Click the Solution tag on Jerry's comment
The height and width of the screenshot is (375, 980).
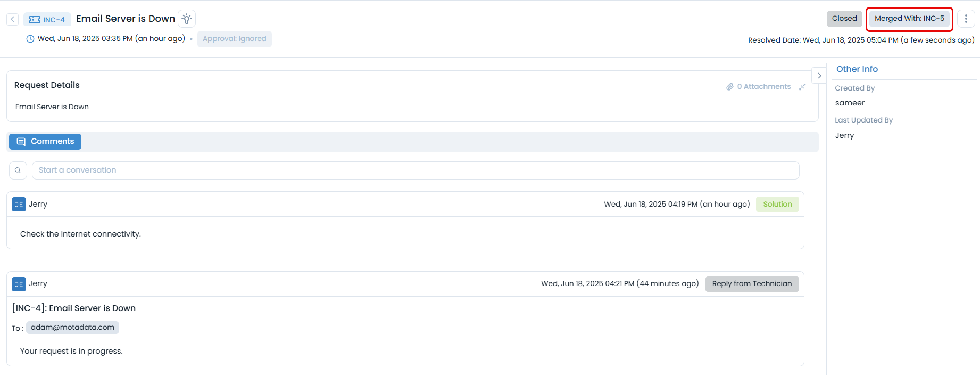[x=777, y=205]
